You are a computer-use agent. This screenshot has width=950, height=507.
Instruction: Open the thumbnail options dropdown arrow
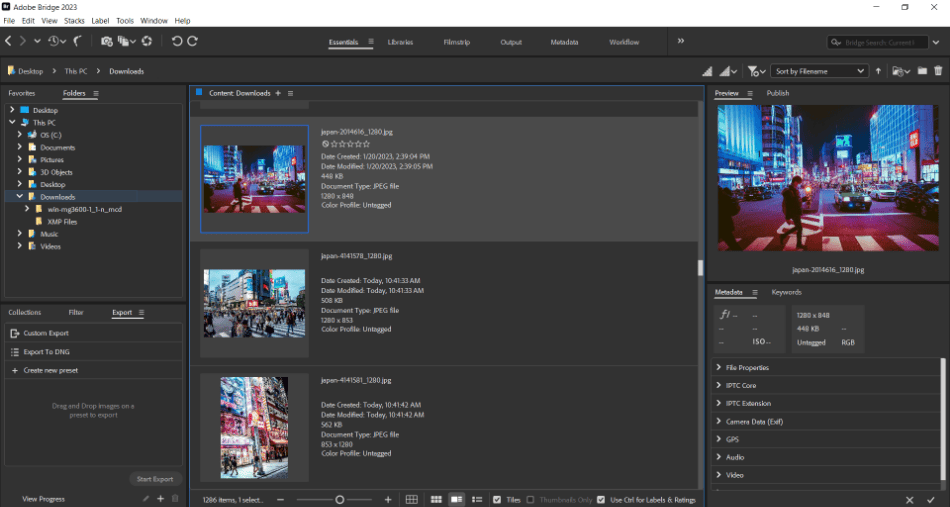734,72
